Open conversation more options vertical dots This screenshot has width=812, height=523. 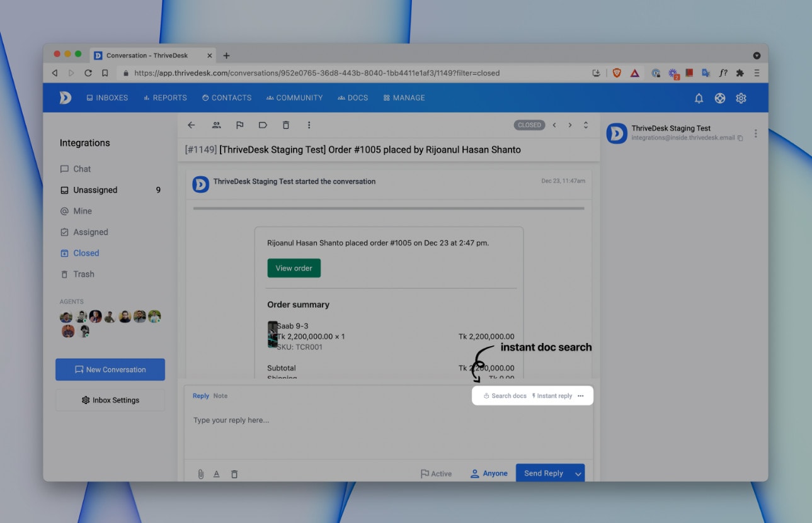tap(309, 125)
